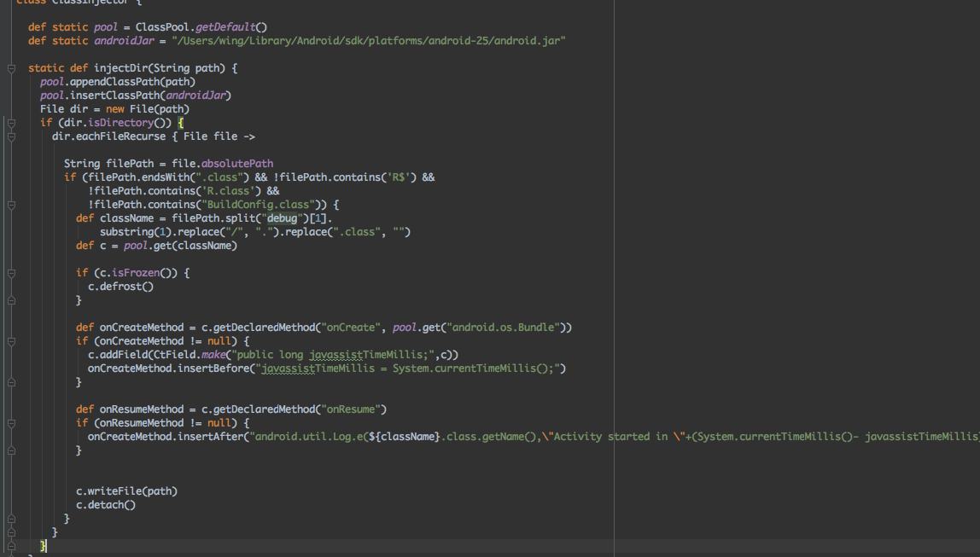The image size is (980, 557).
Task: Click the isFrozen method call
Action: coord(136,273)
